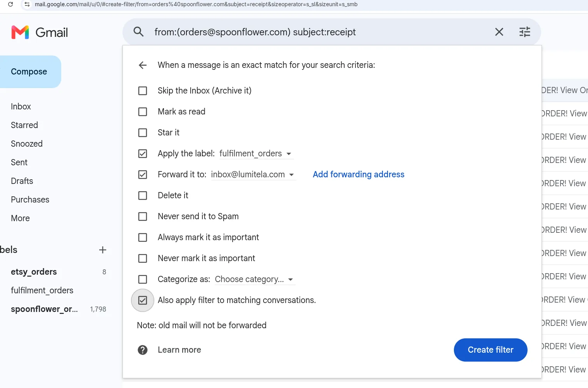The width and height of the screenshot is (588, 388).
Task: Select the etsy_orders label
Action: click(34, 272)
